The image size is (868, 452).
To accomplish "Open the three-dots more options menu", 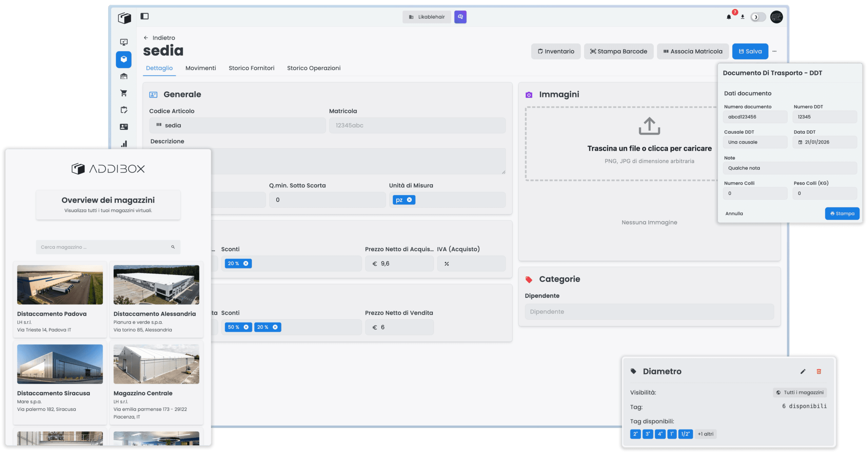I will [x=774, y=51].
